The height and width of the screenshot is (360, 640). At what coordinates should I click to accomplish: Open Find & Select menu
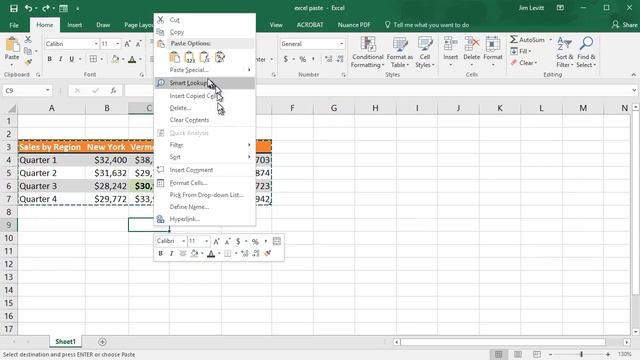(x=587, y=52)
